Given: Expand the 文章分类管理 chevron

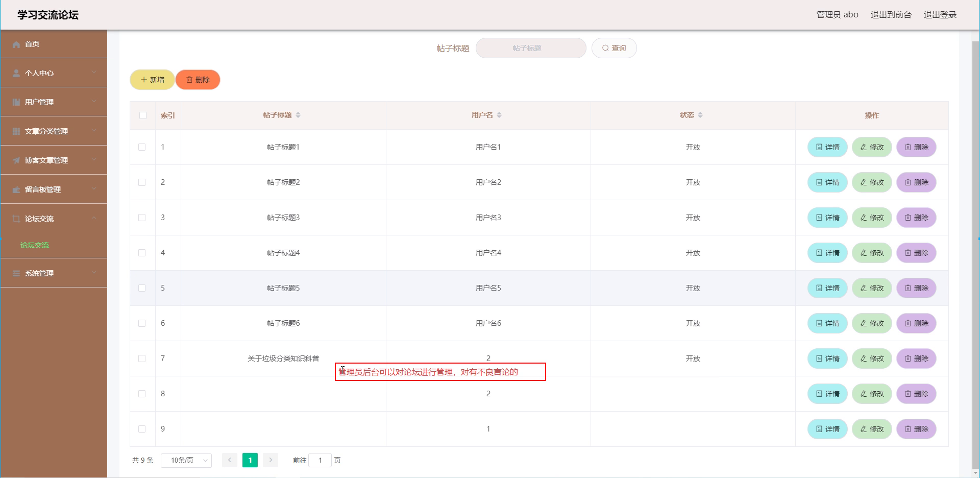Looking at the screenshot, I should [x=94, y=131].
